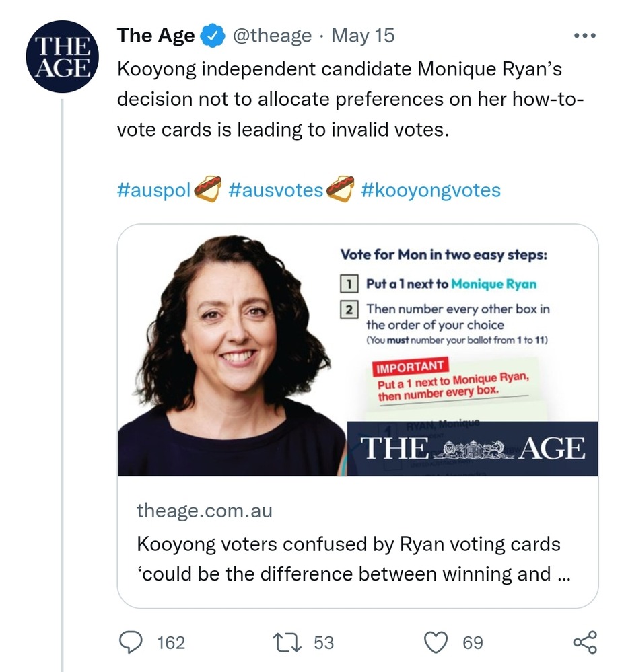Follow the #kooyongvotes hashtag link
The height and width of the screenshot is (672, 624).
[430, 190]
